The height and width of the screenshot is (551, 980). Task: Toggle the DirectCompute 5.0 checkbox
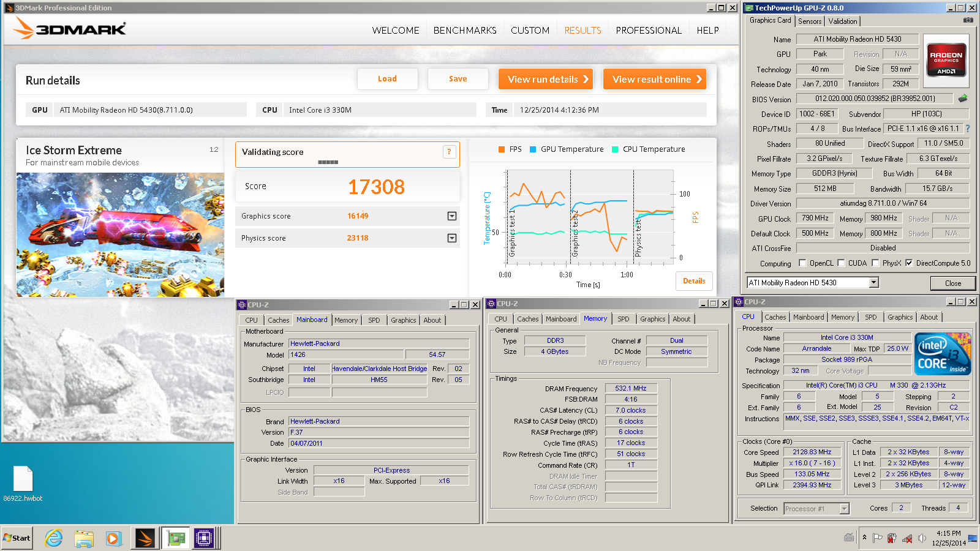(909, 263)
